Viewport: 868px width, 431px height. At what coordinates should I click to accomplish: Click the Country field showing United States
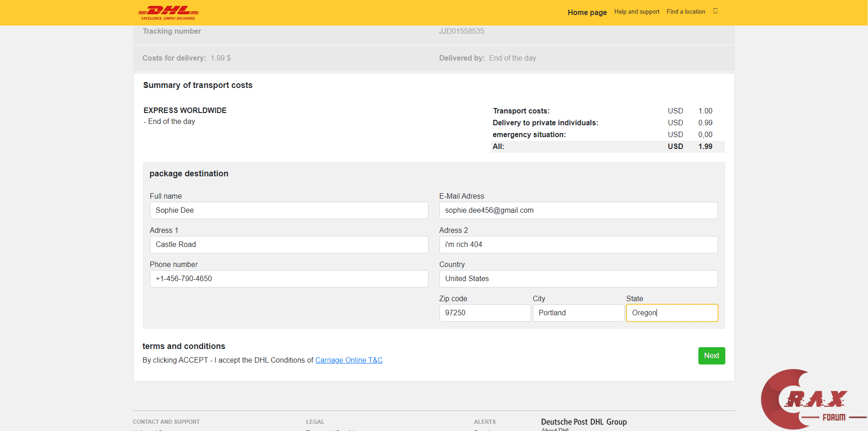578,279
